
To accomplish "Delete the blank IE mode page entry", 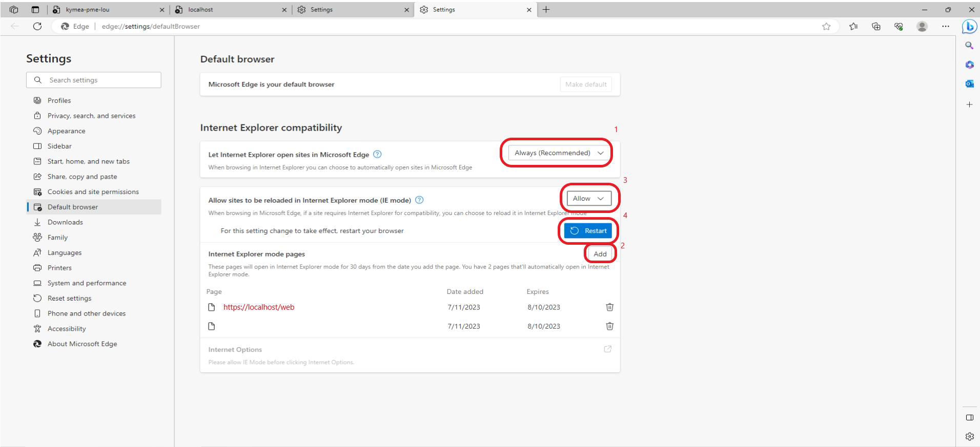I will point(609,326).
